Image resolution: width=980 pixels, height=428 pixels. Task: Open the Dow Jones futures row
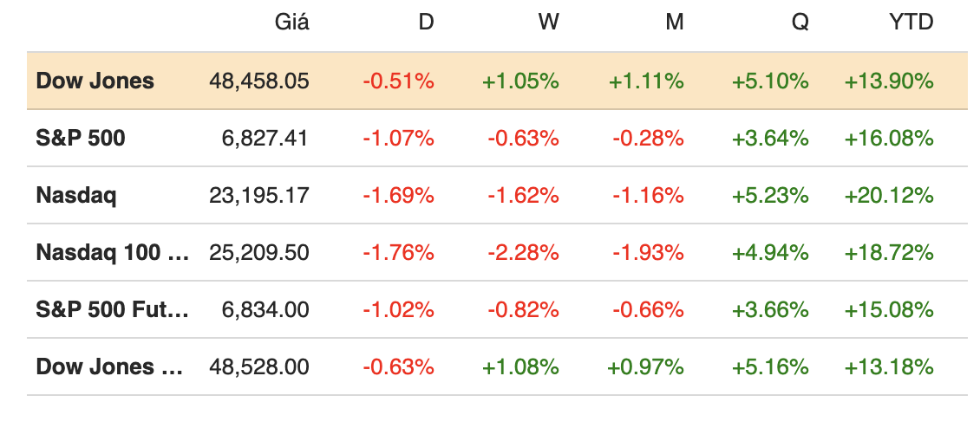click(109, 366)
